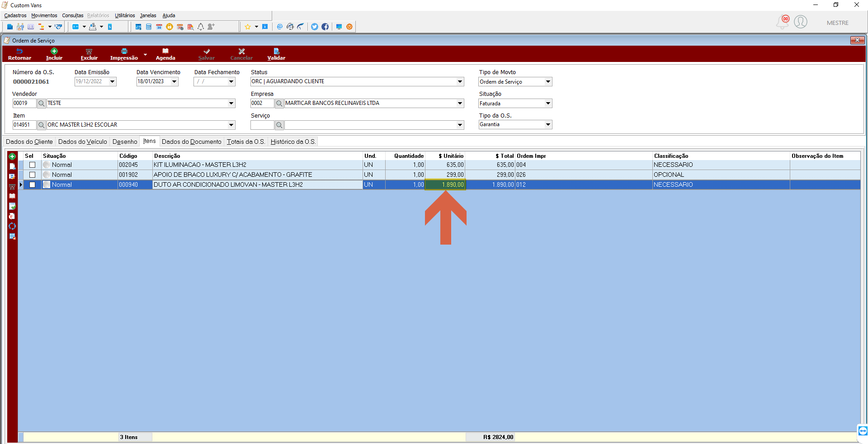Click the magnifier search button beside Serviço field
Viewport: 868px width, 444px height.
pyautogui.click(x=279, y=125)
